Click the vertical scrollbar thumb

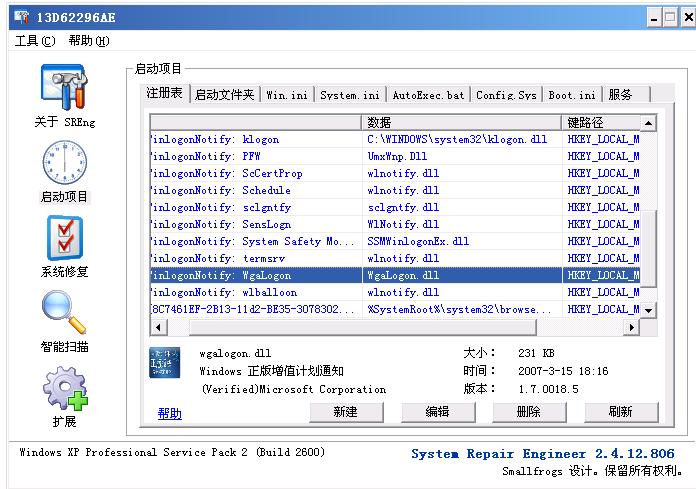649,249
